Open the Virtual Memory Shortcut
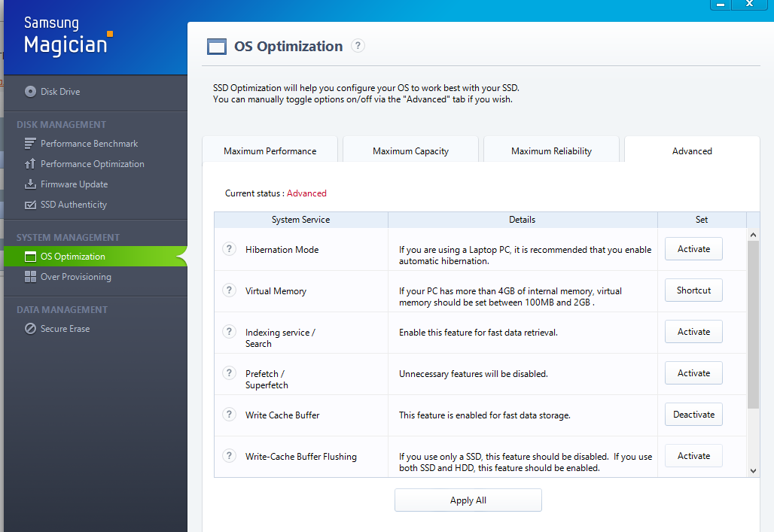Viewport: 774px width, 532px height. point(693,290)
